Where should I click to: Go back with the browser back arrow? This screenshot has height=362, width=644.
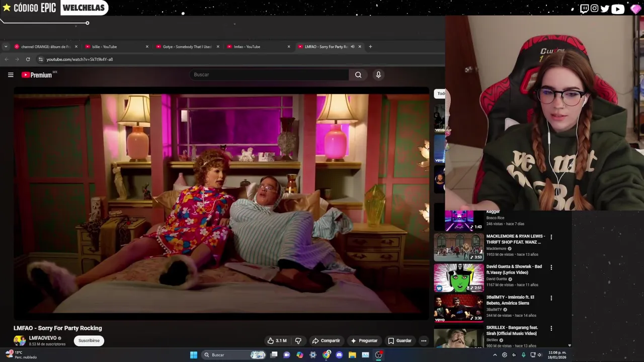point(6,59)
